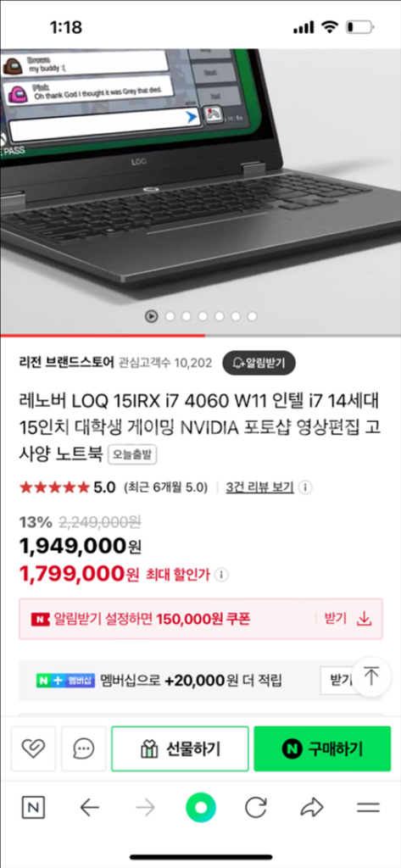Play the product video carousel indicator
Viewport: 401px width, 868px height.
[151, 316]
